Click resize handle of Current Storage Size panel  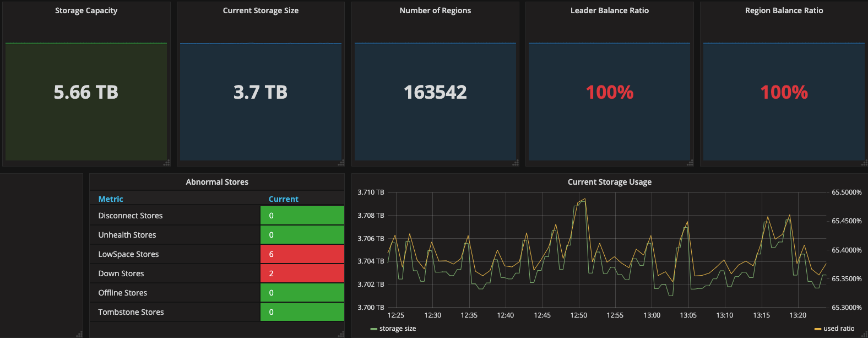[341, 163]
